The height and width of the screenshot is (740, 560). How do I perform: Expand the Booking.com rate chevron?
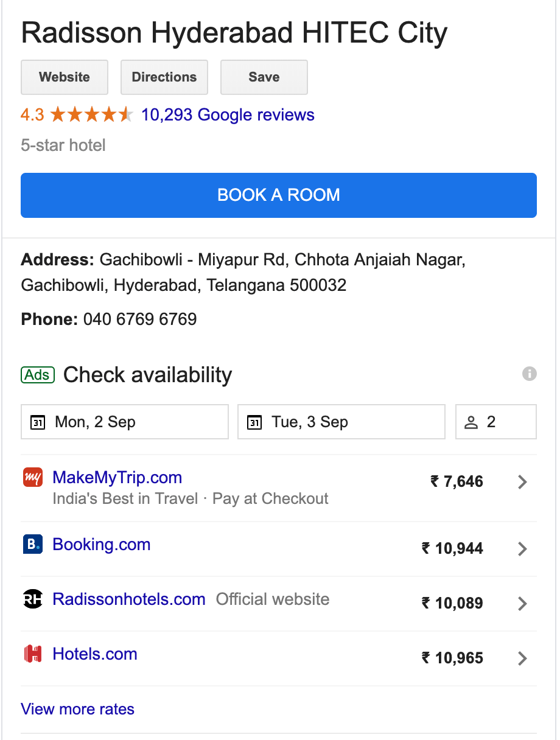click(x=522, y=549)
